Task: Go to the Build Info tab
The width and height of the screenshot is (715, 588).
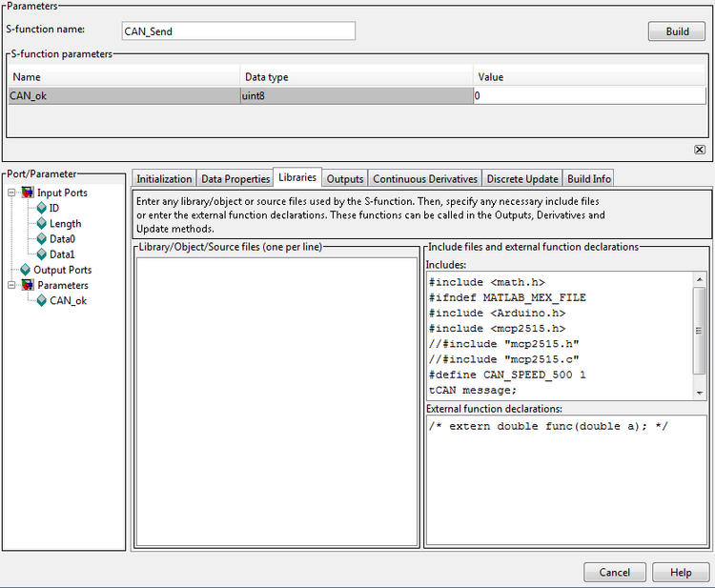Action: [589, 179]
